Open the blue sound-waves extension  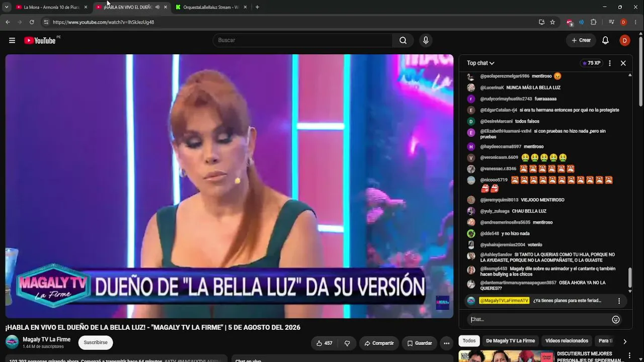click(x=581, y=22)
